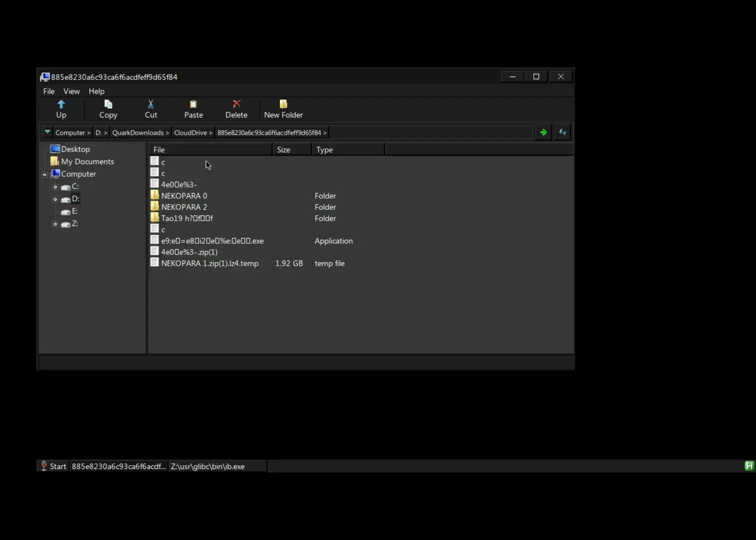This screenshot has height=540, width=756.
Task: Navigate to QuarkDownloads breadcrumb
Action: pyautogui.click(x=140, y=132)
